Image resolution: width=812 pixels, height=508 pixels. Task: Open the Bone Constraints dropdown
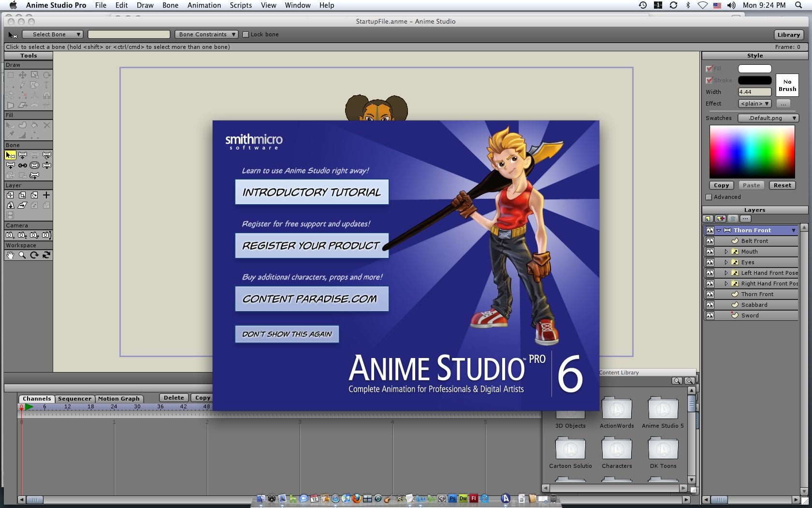point(206,34)
